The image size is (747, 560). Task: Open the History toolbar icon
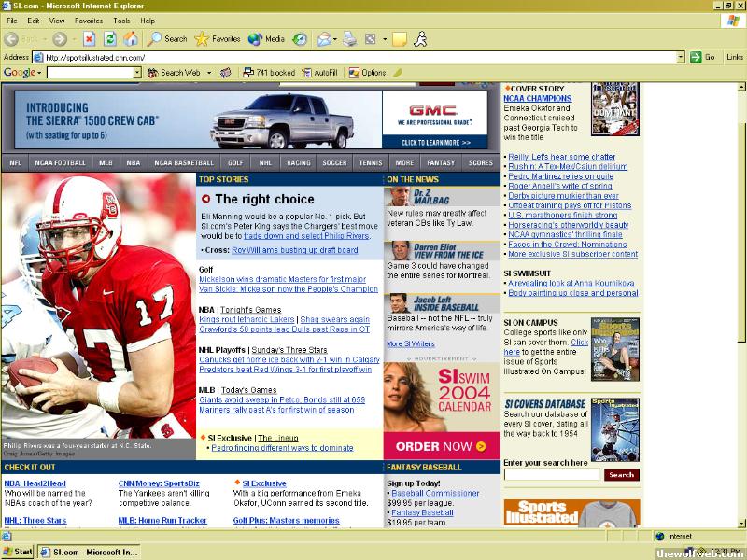click(x=300, y=39)
